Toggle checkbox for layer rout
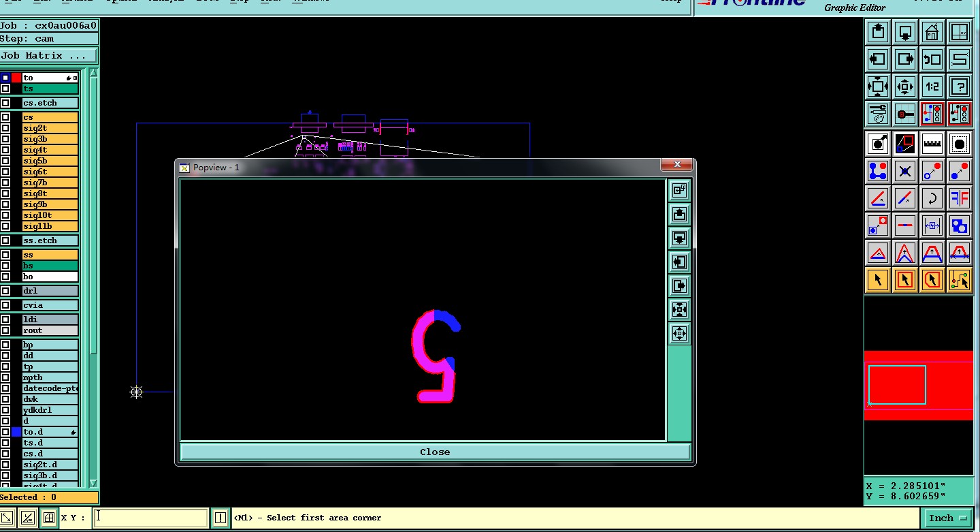Image resolution: width=980 pixels, height=532 pixels. 5,330
